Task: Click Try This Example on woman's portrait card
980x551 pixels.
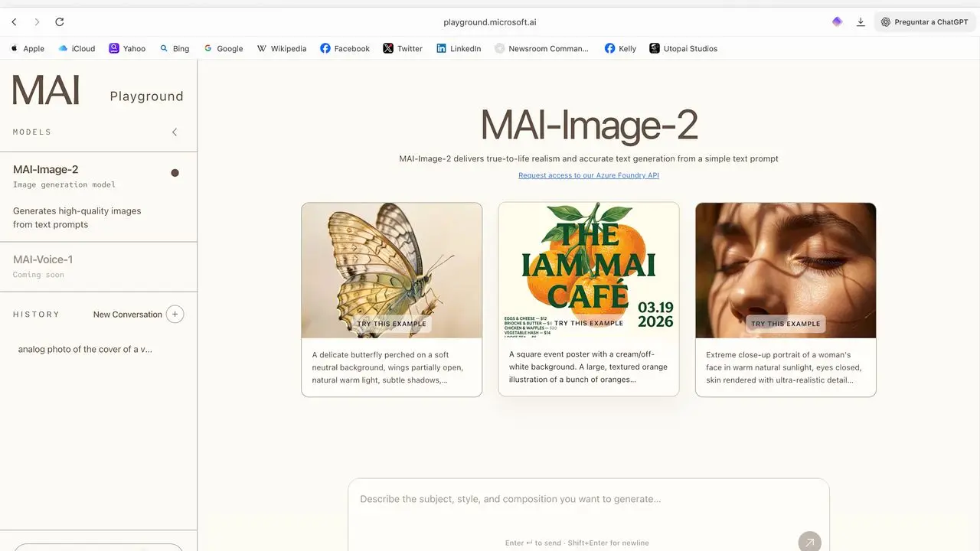Action: click(x=786, y=324)
